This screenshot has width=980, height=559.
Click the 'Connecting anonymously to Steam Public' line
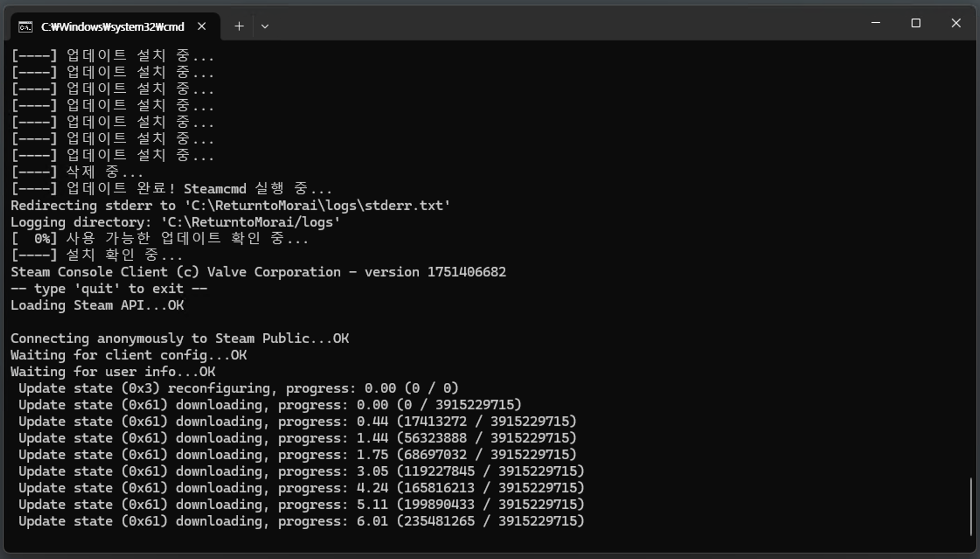point(179,339)
